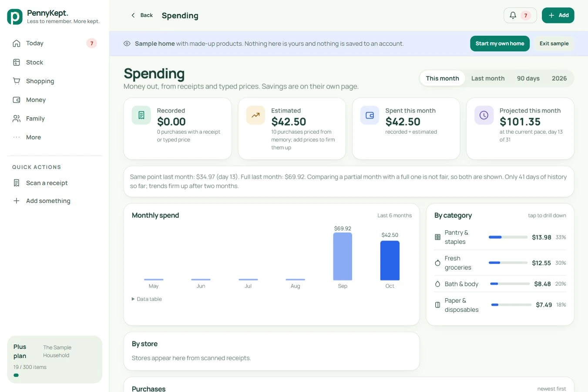Open the Scan a receipt quick action

pos(54,183)
